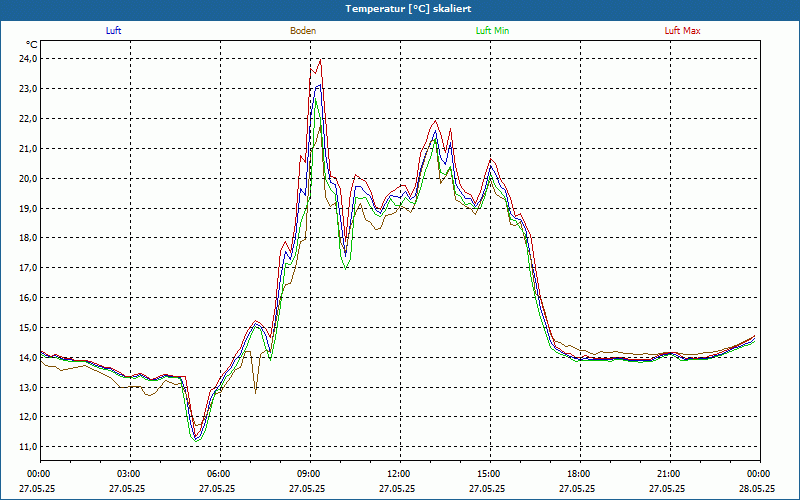Image resolution: width=800 pixels, height=500 pixels.
Task: Click the 14,0 y-axis label
Action: 29,357
